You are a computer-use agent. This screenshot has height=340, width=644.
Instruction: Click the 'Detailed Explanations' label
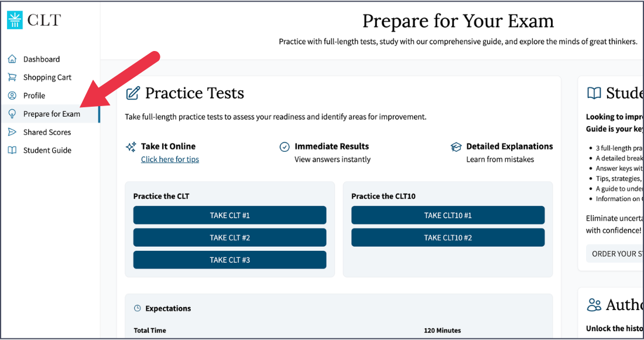[x=510, y=147]
